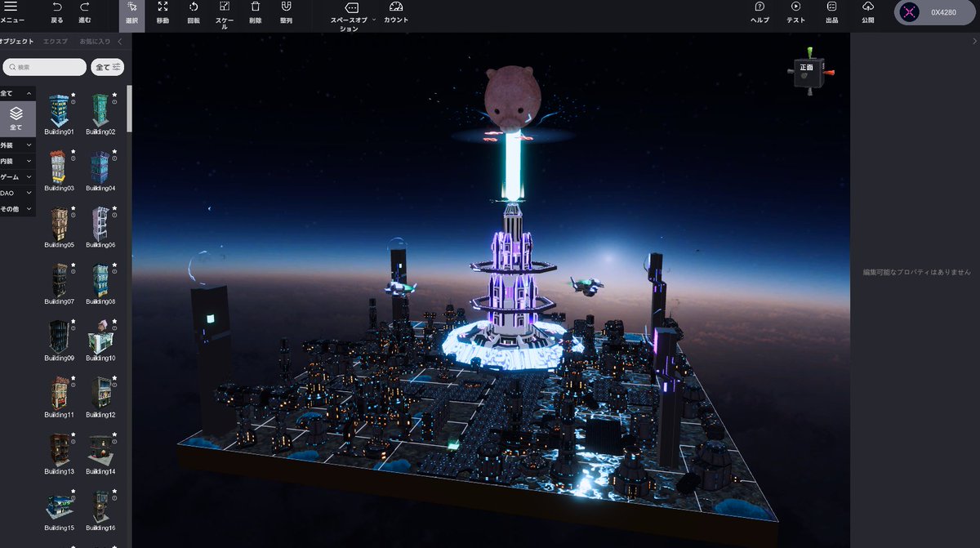Show info for Building04
The height and width of the screenshot is (548, 980).
pos(114,158)
